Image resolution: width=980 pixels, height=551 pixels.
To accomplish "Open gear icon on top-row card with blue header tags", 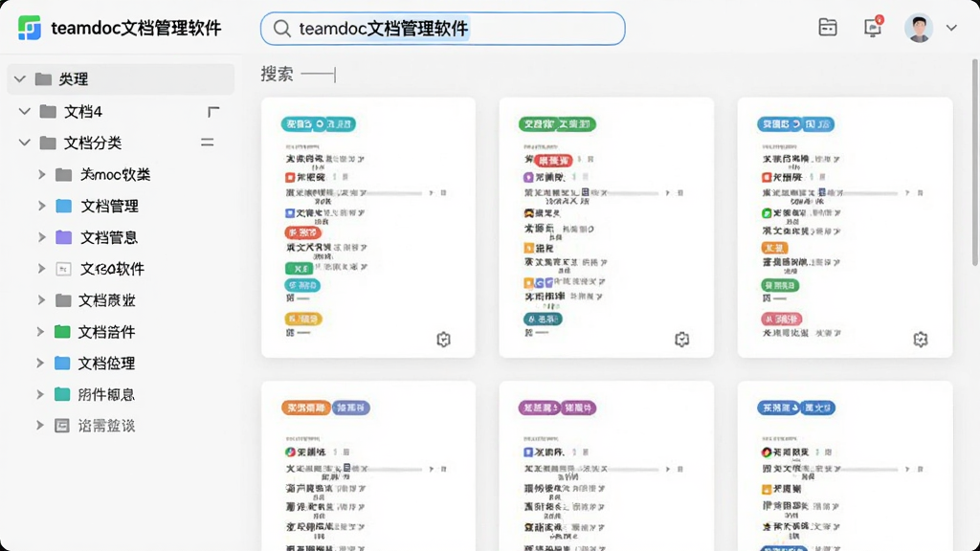I will click(x=920, y=340).
